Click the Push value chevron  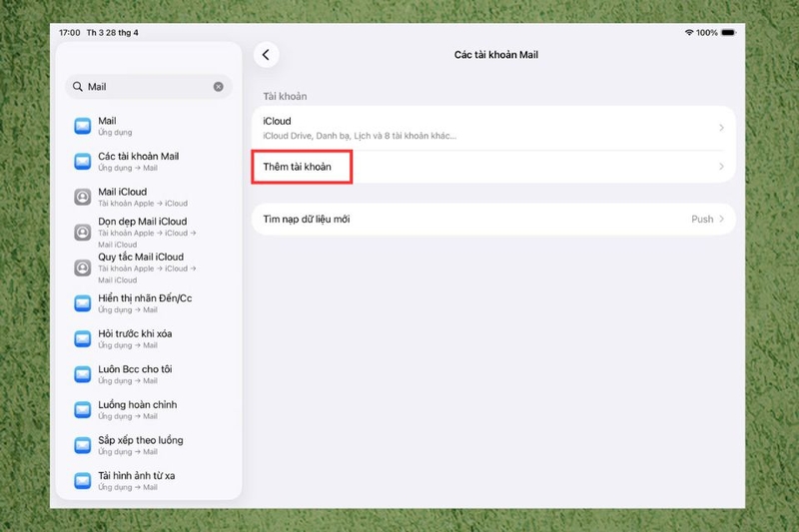pos(721,219)
